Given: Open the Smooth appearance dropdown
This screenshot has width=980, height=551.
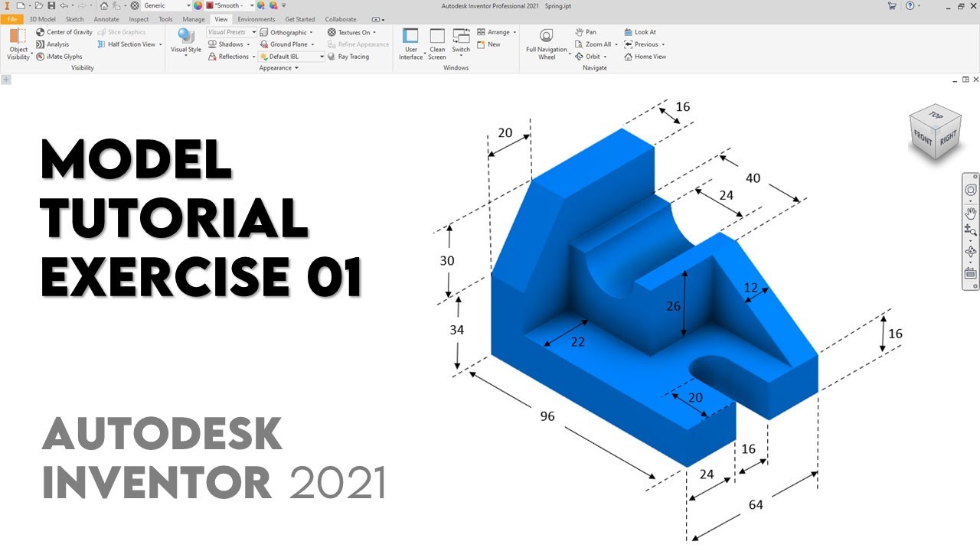Looking at the screenshot, I should 230,5.
